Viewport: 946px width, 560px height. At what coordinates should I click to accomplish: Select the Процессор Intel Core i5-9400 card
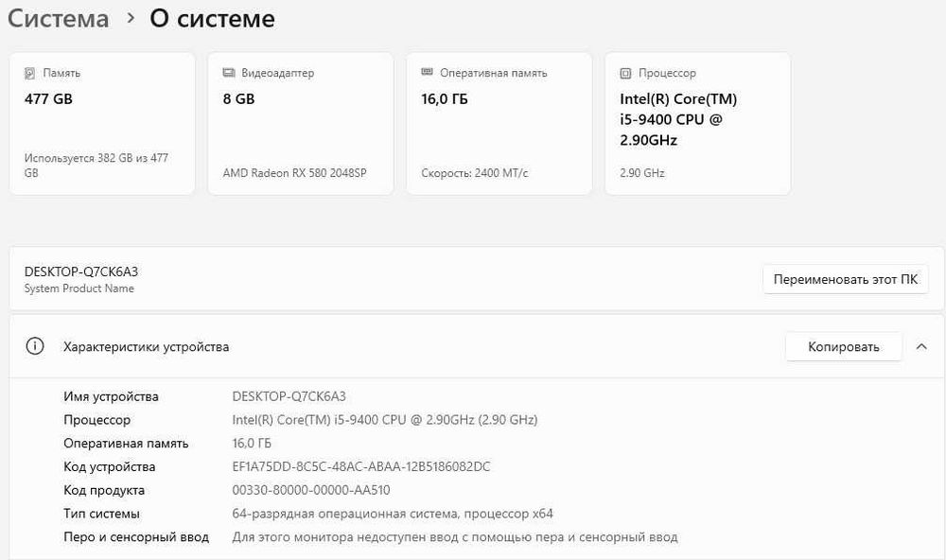click(x=697, y=123)
